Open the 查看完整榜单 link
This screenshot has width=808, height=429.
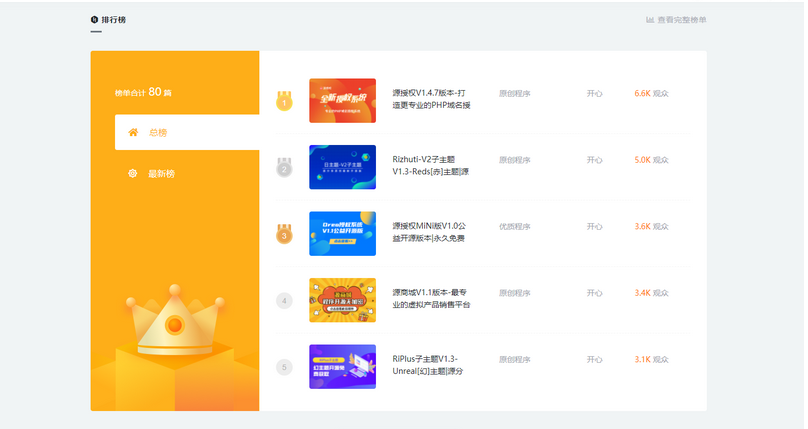[682, 19]
